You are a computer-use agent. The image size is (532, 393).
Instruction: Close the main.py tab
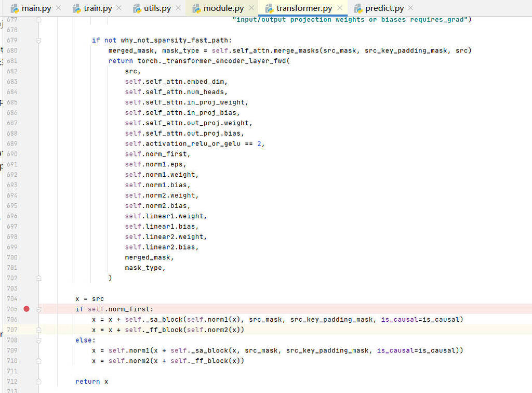58,8
